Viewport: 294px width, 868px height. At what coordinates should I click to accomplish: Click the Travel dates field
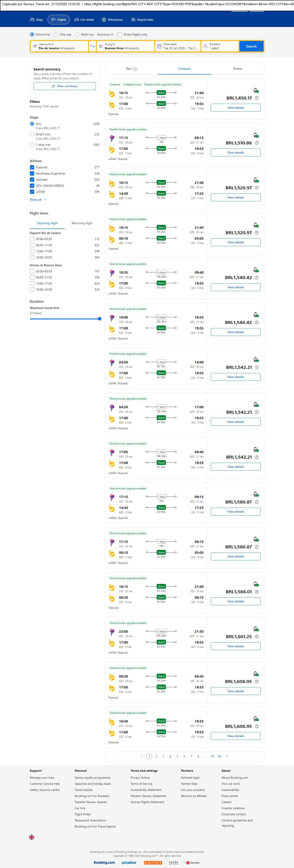178,46
